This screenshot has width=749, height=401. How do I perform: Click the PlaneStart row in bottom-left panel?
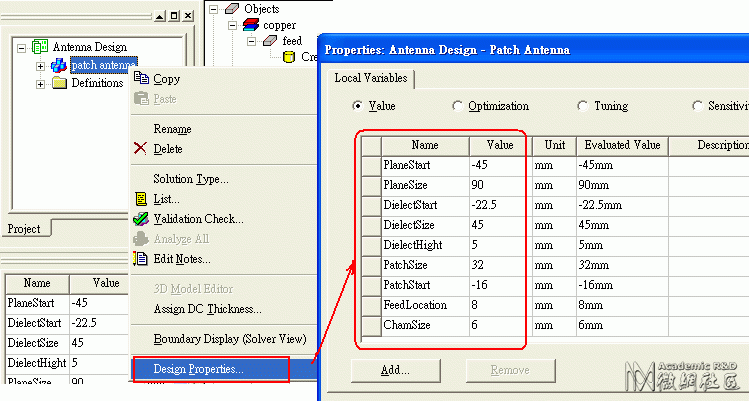coord(67,303)
